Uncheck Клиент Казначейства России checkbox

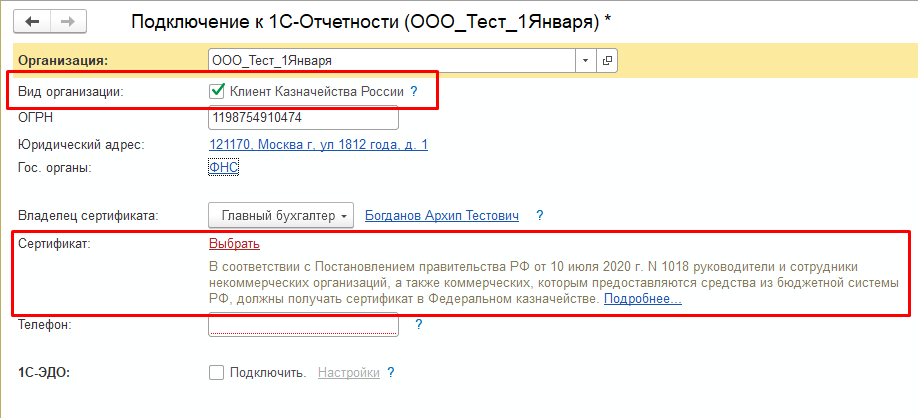(x=216, y=91)
